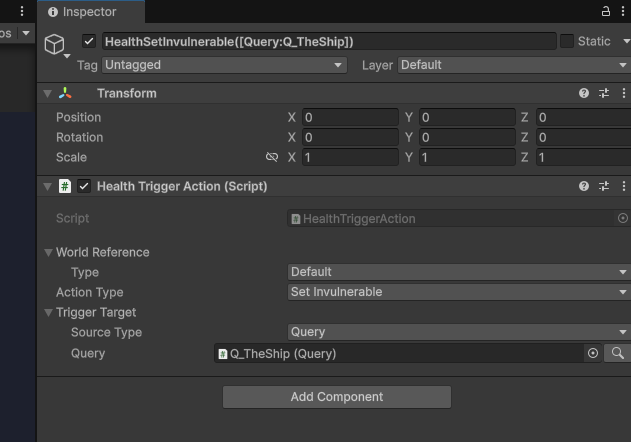
Task: Open Transform component help reference
Action: point(584,93)
